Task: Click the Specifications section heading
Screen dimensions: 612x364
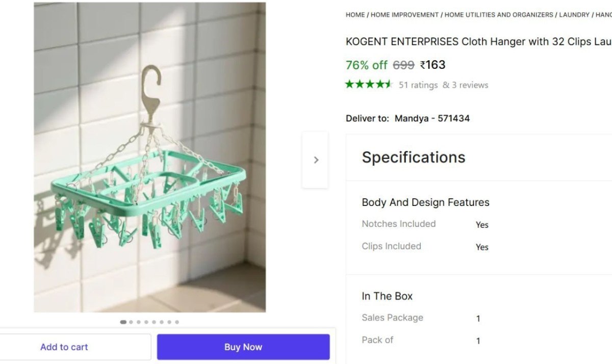Action: click(414, 157)
